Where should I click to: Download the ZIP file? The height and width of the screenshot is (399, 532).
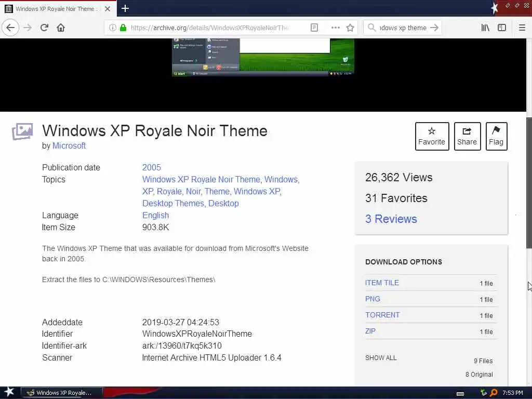point(370,331)
